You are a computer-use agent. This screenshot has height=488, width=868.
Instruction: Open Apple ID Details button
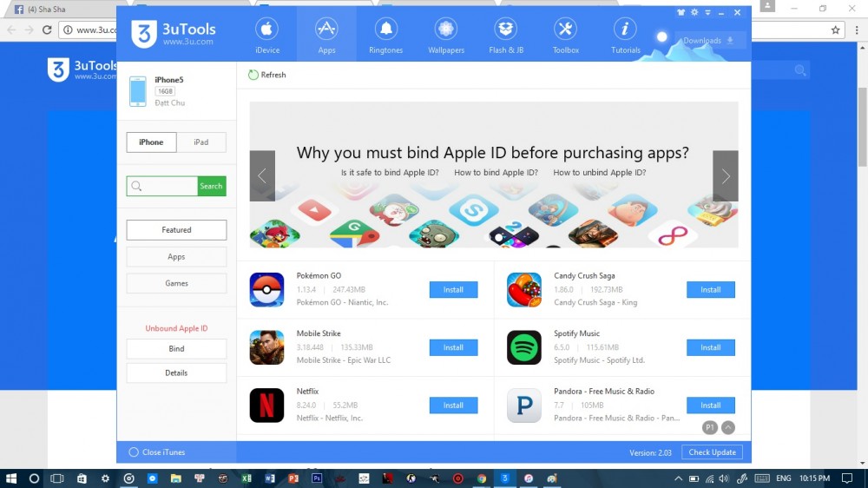click(x=176, y=373)
